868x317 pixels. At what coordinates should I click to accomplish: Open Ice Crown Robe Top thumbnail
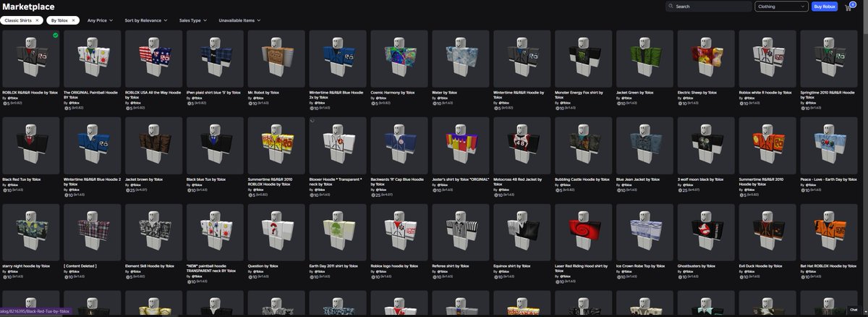pyautogui.click(x=645, y=233)
